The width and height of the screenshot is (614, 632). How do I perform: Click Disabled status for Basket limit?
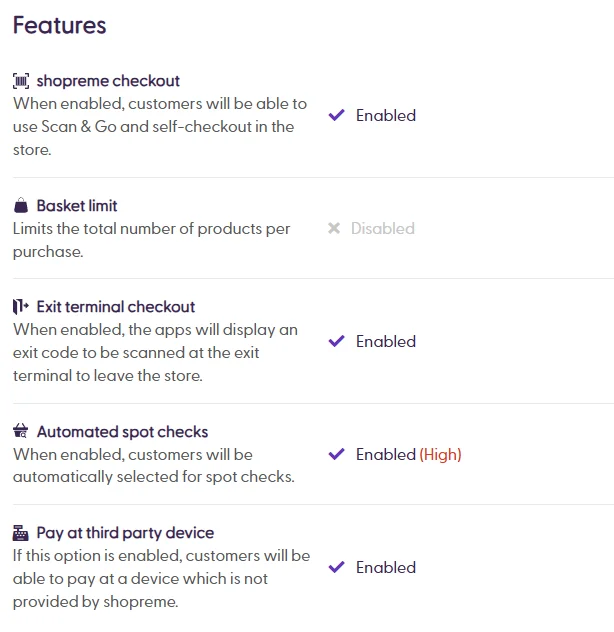tap(382, 228)
